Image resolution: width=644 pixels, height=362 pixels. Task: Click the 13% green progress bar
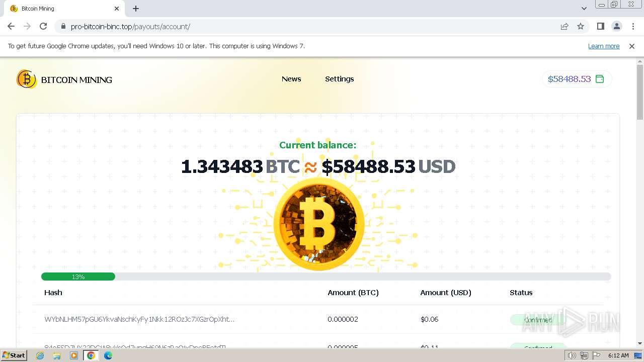click(x=78, y=277)
